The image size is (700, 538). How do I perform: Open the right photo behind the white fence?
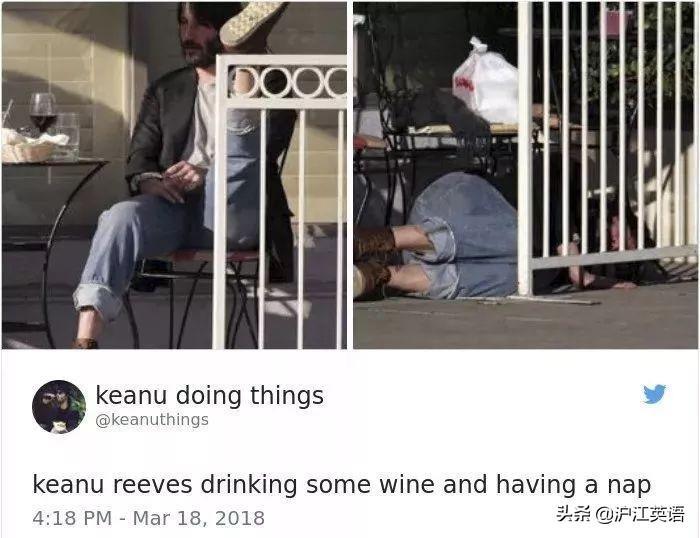coord(525,175)
